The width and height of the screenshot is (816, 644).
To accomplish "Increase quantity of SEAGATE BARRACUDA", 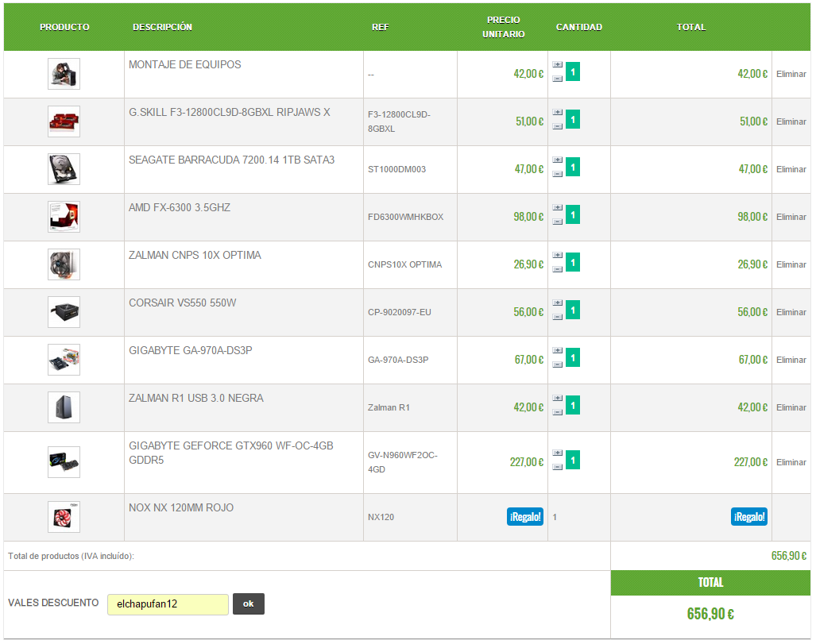I will tap(557, 160).
